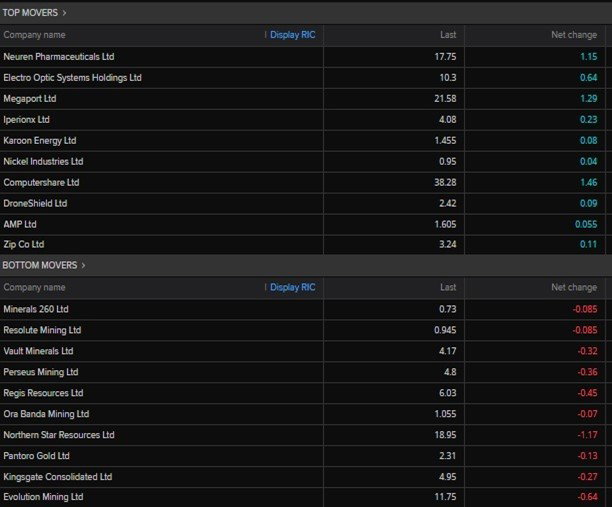Click Pantoro Gold net change -0.13
The image size is (612, 507).
[x=587, y=456]
